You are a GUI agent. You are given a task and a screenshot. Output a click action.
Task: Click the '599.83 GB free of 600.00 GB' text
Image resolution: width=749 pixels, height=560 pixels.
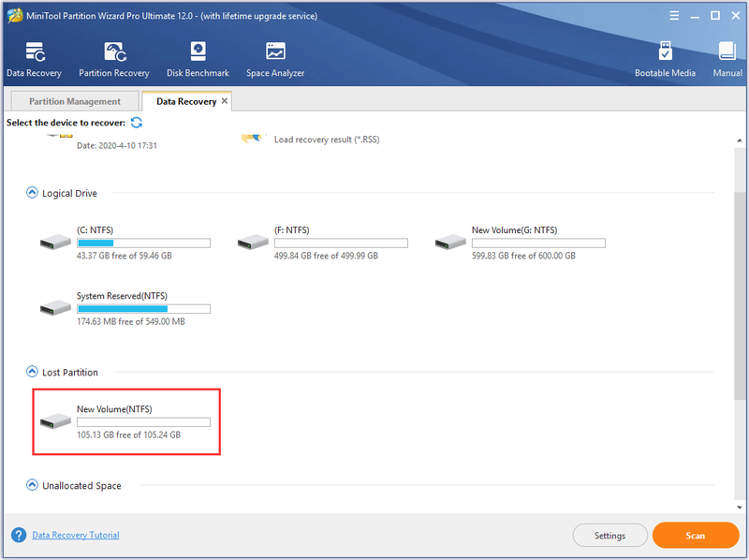(x=523, y=256)
